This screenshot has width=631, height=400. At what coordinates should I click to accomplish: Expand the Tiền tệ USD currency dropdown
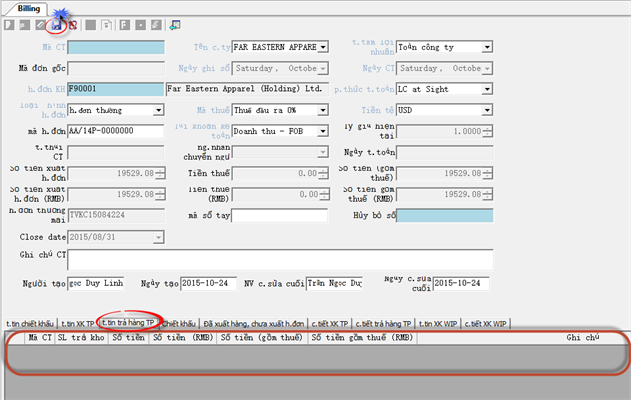click(x=487, y=110)
